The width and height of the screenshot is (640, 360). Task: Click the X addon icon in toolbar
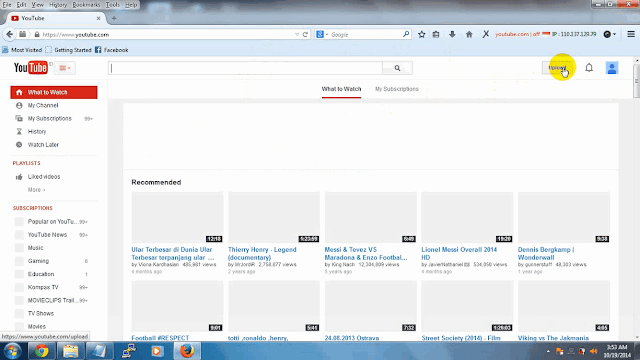click(x=486, y=35)
